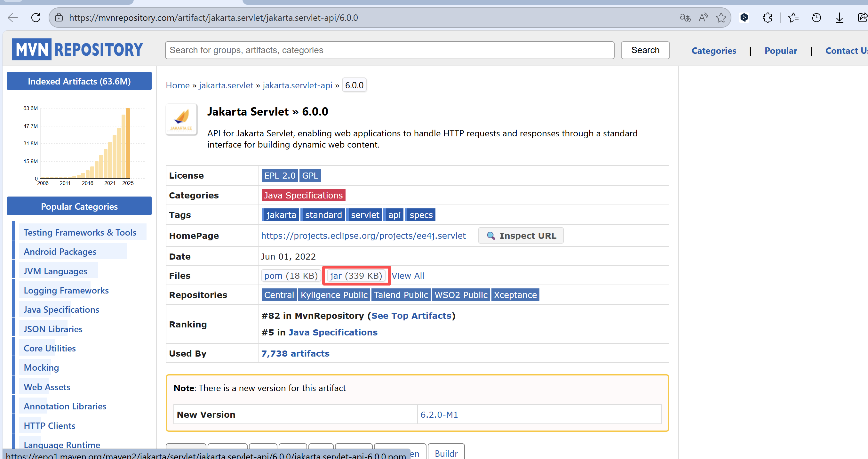Switch to the Buildr tab
Viewport: 868px width, 459px height.
pos(446,453)
